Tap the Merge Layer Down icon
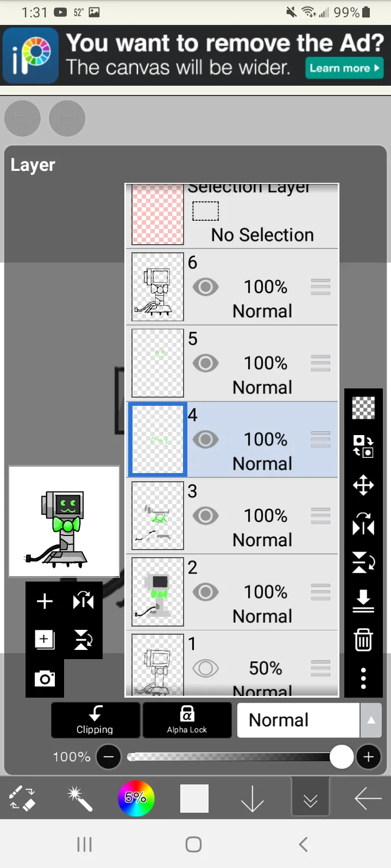 (363, 601)
